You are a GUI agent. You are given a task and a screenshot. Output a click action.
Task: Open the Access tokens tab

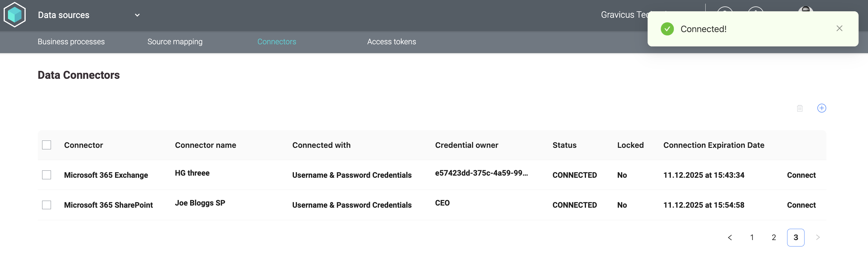(392, 42)
